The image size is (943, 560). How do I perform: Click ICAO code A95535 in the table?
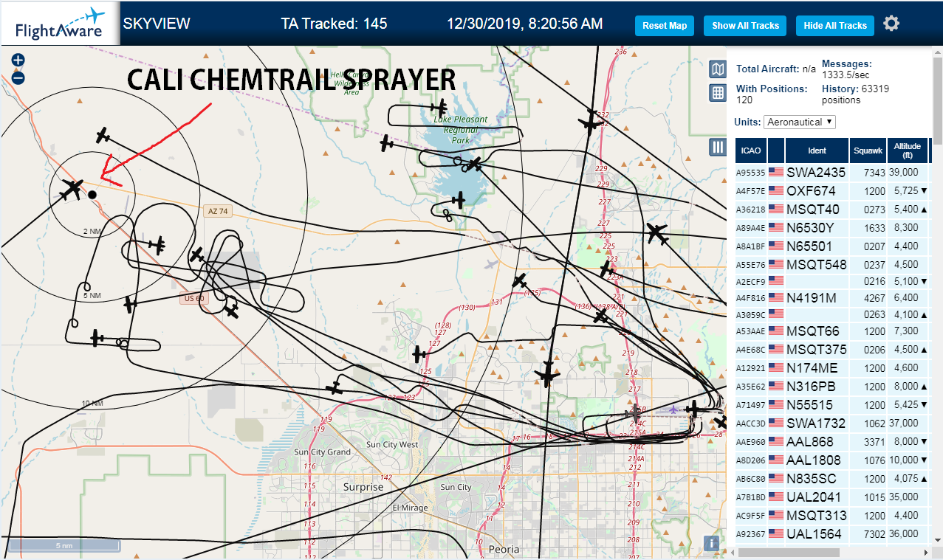(750, 173)
